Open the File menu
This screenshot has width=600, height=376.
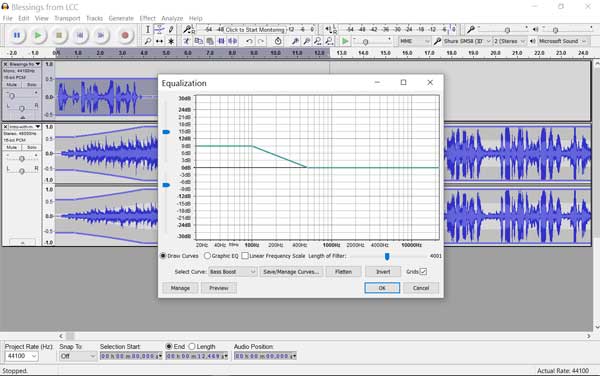click(x=7, y=18)
